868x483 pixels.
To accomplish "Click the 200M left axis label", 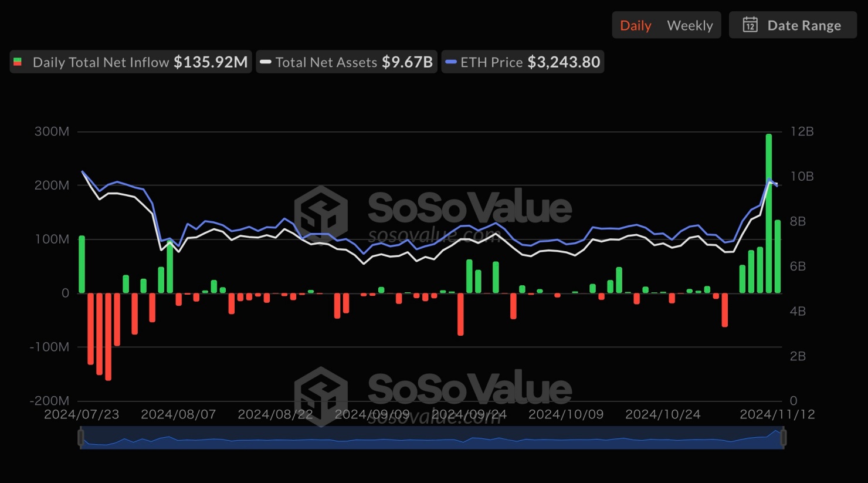I will (52, 185).
